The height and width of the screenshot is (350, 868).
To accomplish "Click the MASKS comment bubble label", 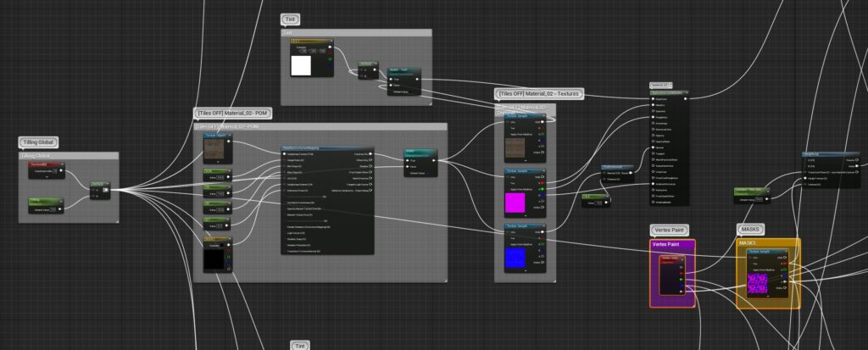I will (749, 230).
